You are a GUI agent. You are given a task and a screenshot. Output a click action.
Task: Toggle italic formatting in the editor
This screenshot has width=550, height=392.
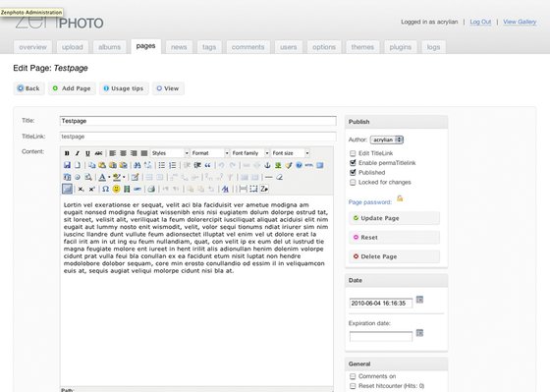pyautogui.click(x=78, y=153)
